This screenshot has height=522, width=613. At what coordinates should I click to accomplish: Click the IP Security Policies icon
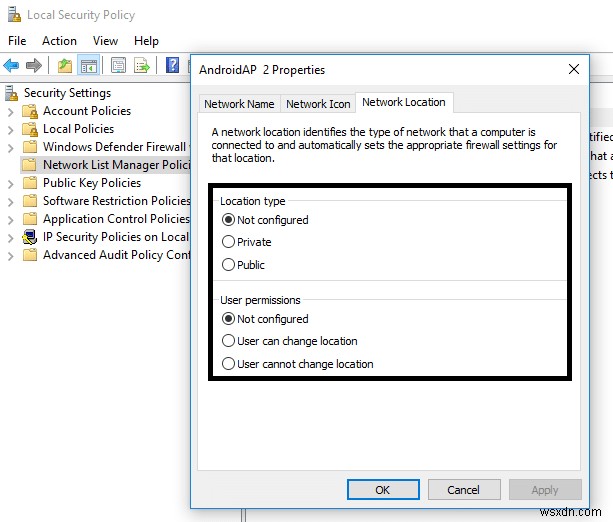30,237
